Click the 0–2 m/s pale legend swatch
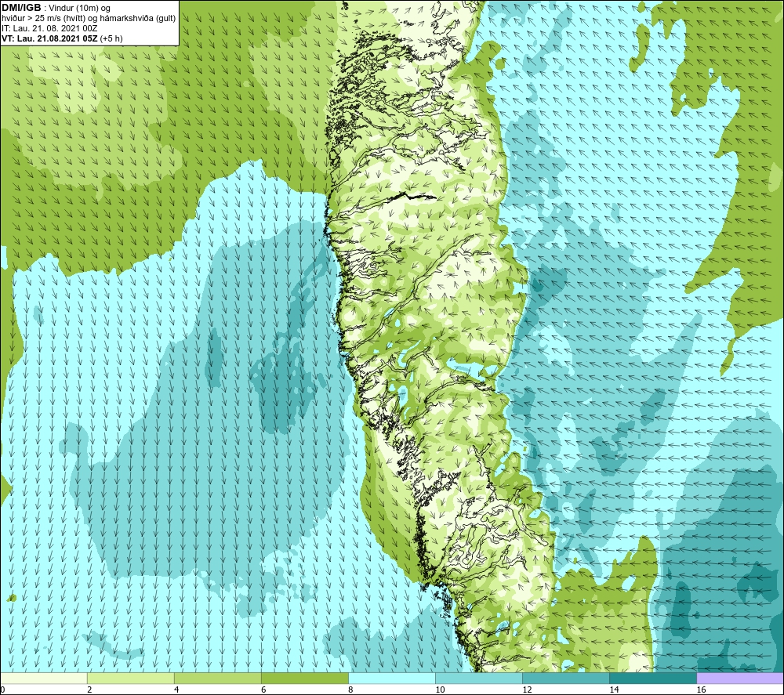Screen dimensions: 784x695 pos(44,678)
